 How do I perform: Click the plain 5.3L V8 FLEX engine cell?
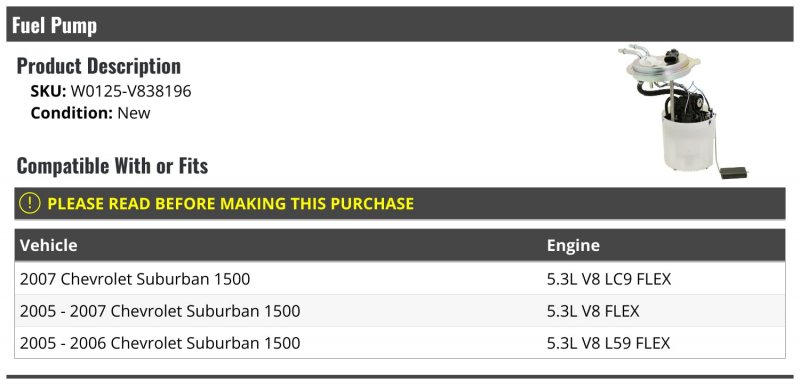593,311
